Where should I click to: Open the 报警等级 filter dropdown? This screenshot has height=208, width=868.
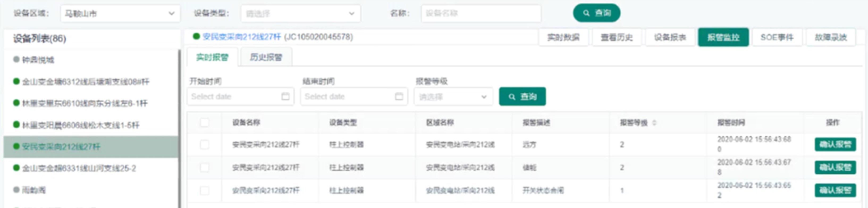[x=453, y=97]
